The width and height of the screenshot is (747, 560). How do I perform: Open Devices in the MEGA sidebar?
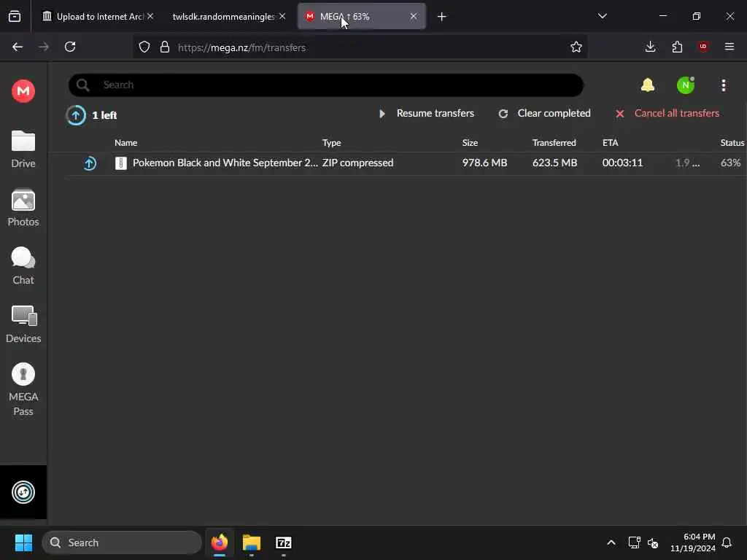coord(23,324)
